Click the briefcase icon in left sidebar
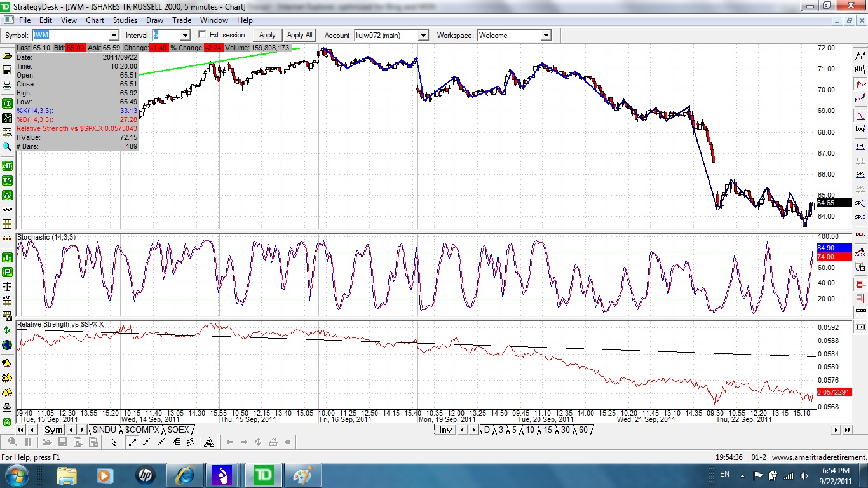Image resolution: width=868 pixels, height=488 pixels. click(7, 407)
